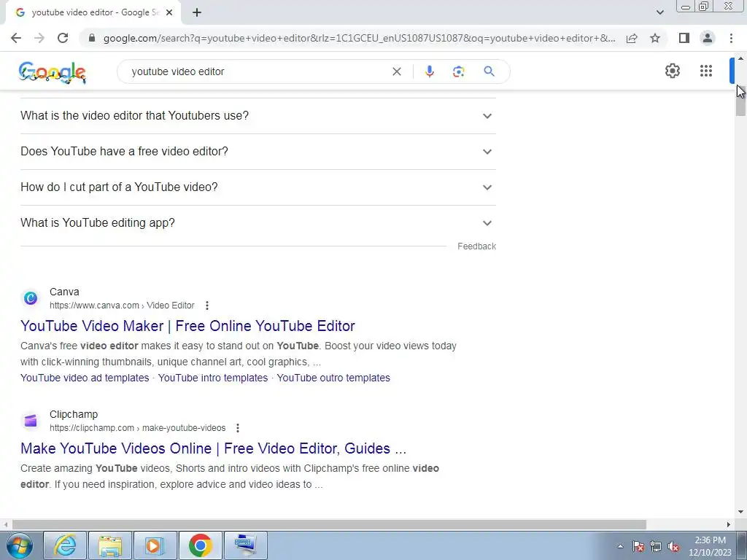
Task: View site info via the lock icon
Action: (92, 38)
